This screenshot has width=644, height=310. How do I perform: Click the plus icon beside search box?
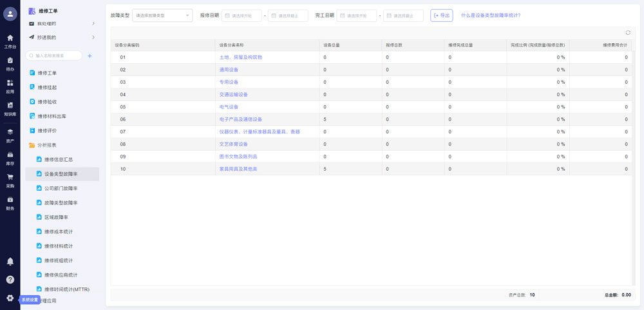(x=90, y=56)
